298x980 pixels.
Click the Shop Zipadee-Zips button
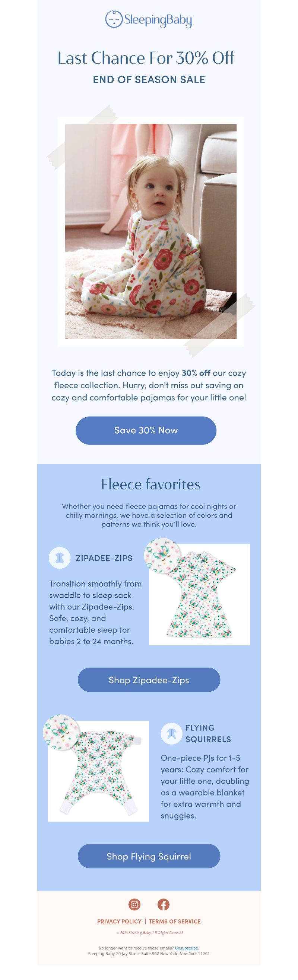click(x=149, y=679)
